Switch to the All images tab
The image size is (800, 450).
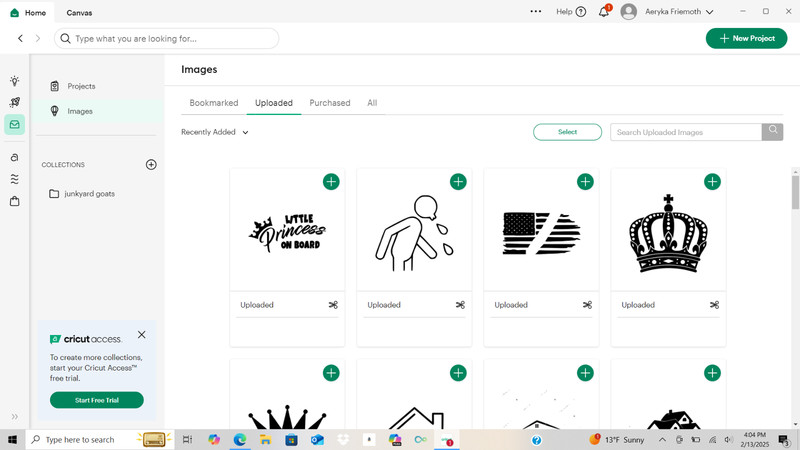click(372, 103)
